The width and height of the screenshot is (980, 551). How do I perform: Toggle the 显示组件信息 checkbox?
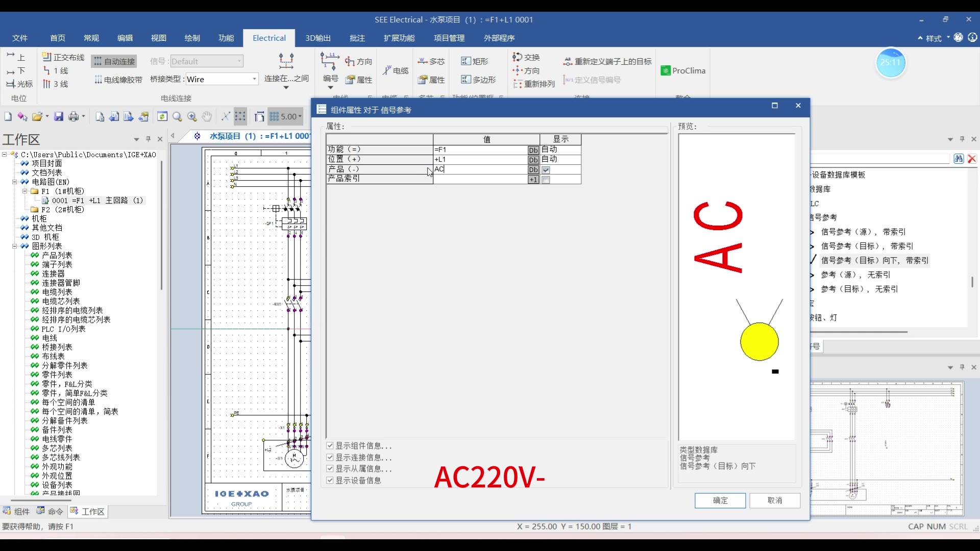[330, 446]
